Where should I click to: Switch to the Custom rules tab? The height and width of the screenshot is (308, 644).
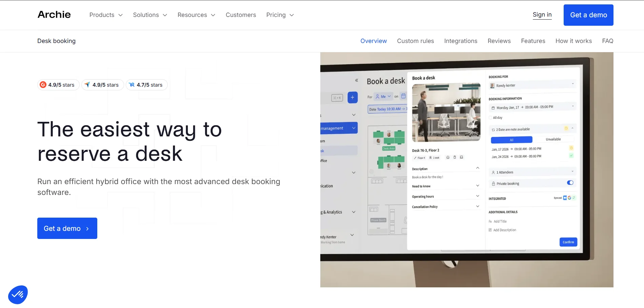[415, 41]
